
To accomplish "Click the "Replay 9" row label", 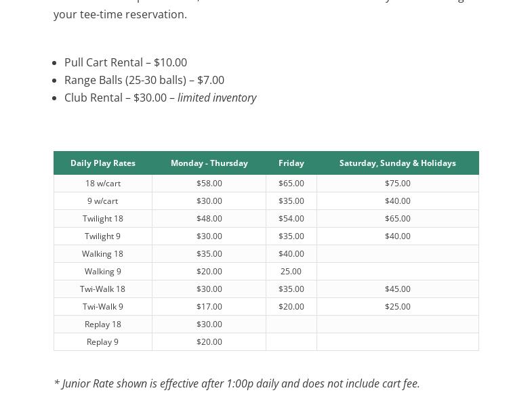I will click(103, 342).
